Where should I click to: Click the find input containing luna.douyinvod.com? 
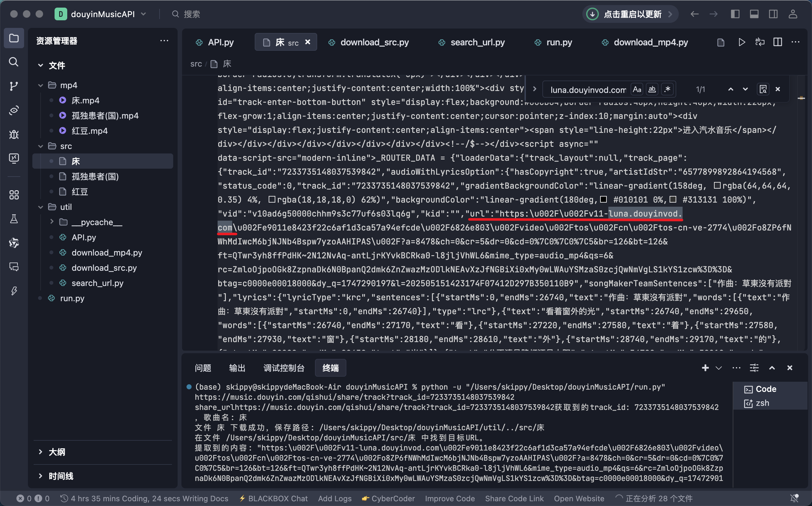(587, 90)
